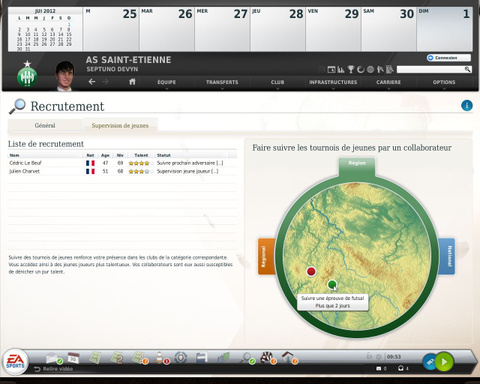Click the green continue play button
The image size is (480, 384).
(x=444, y=362)
